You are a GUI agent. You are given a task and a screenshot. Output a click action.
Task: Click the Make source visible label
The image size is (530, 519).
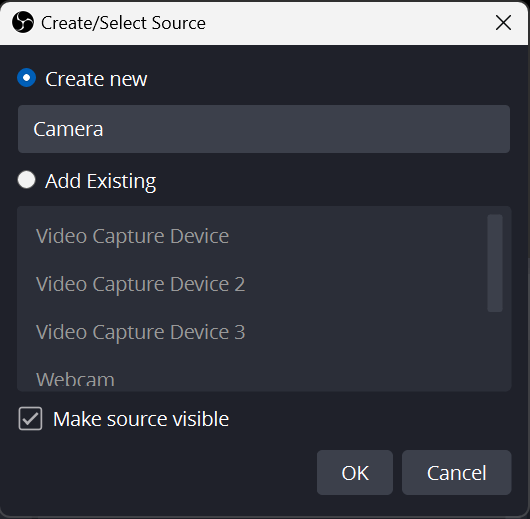pyautogui.click(x=141, y=419)
